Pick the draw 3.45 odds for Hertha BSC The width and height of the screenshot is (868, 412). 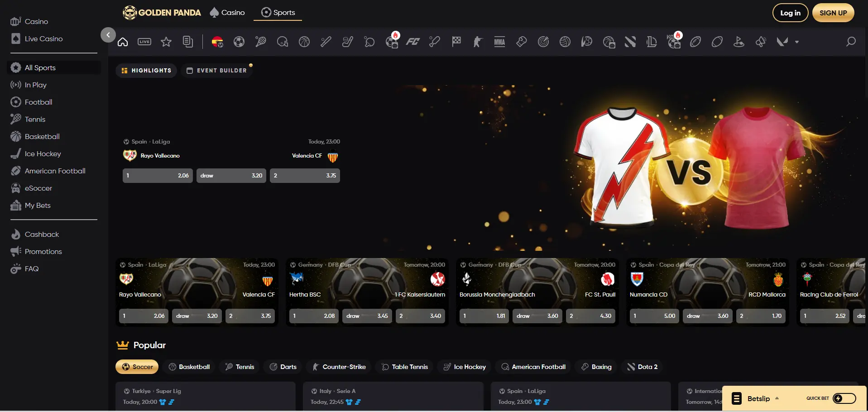[367, 316]
